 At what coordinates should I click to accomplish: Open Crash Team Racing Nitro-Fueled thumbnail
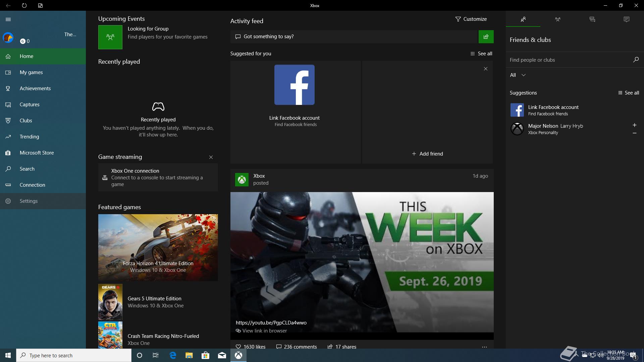tap(110, 335)
